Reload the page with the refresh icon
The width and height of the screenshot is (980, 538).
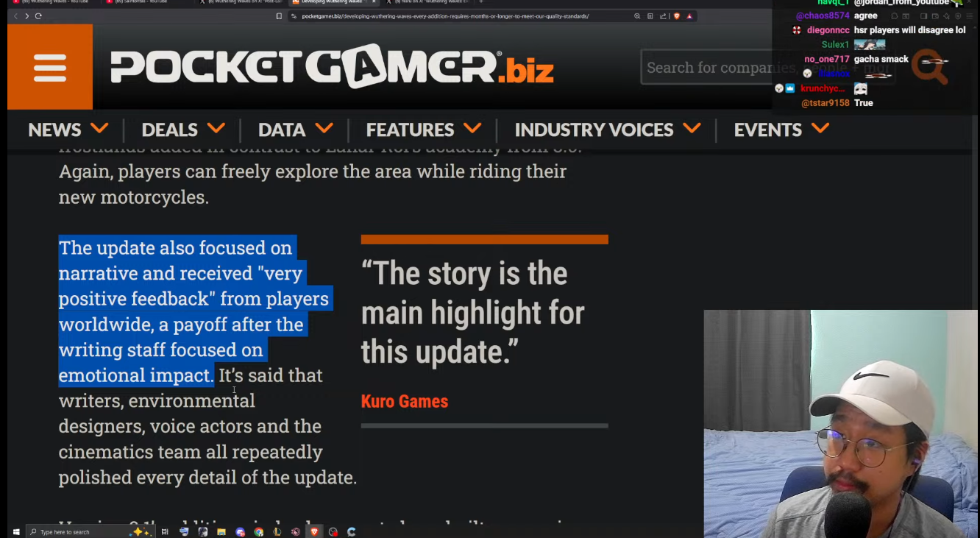point(38,16)
